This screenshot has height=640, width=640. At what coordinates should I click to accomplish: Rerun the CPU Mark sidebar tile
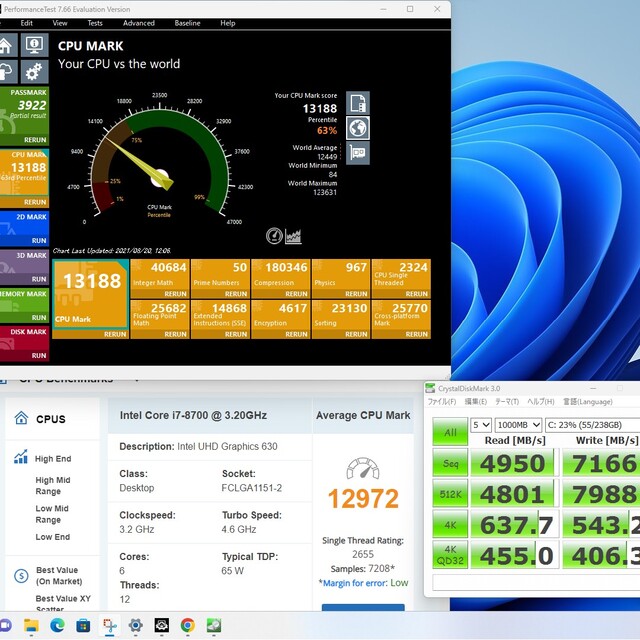(35, 202)
